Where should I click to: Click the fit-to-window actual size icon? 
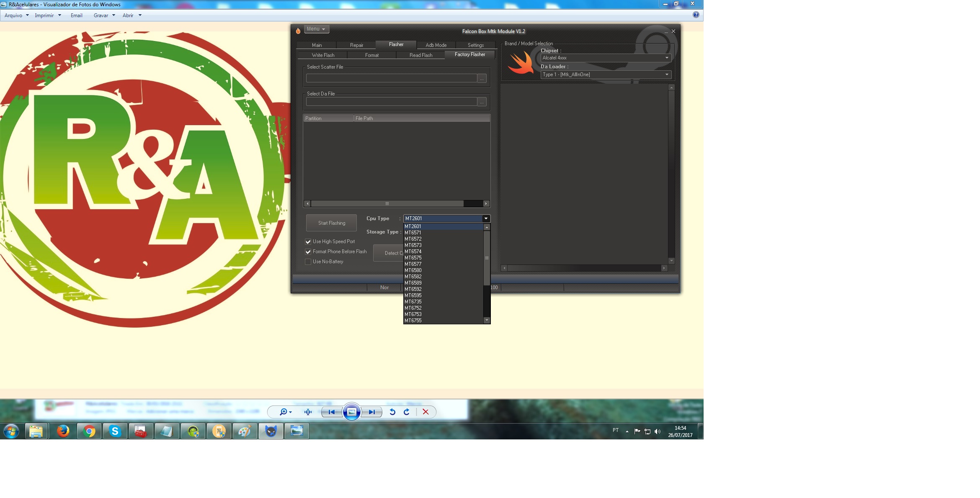(308, 412)
